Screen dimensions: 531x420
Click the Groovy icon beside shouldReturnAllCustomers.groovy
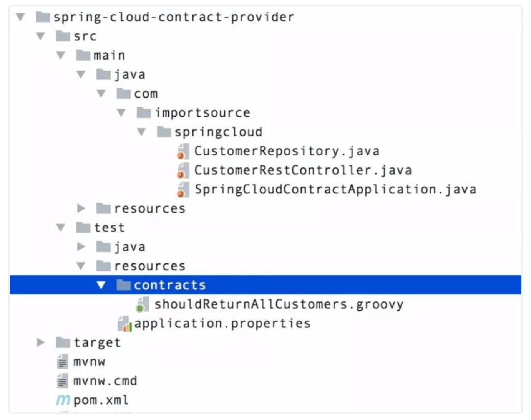tap(143, 305)
